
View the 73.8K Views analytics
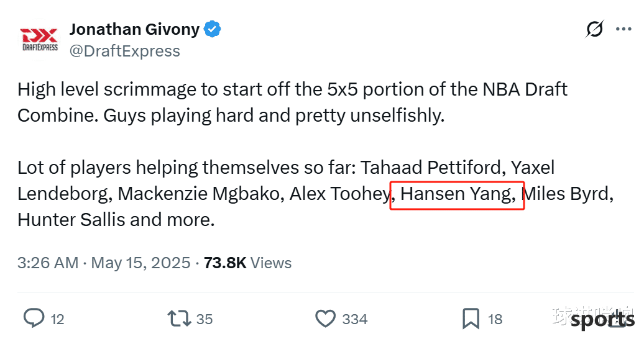tap(247, 263)
